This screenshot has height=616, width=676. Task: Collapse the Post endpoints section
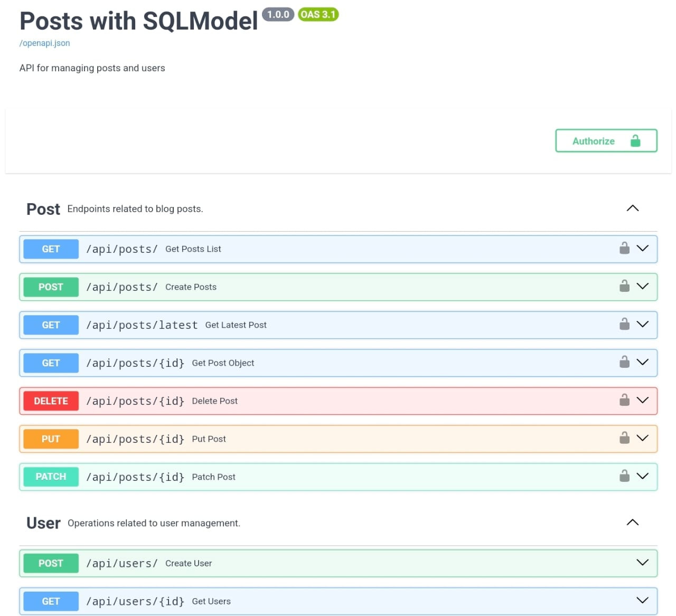632,209
